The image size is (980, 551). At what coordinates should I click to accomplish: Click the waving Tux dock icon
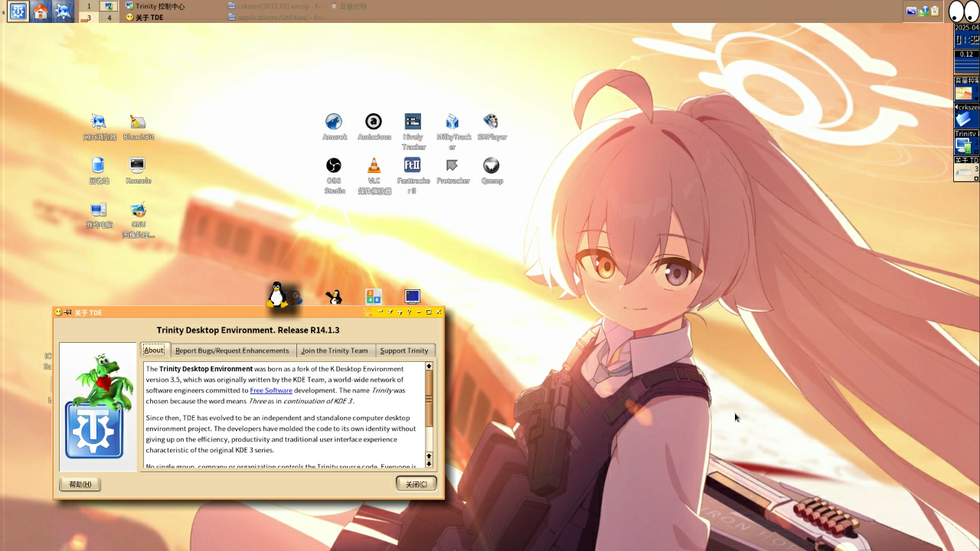(334, 297)
